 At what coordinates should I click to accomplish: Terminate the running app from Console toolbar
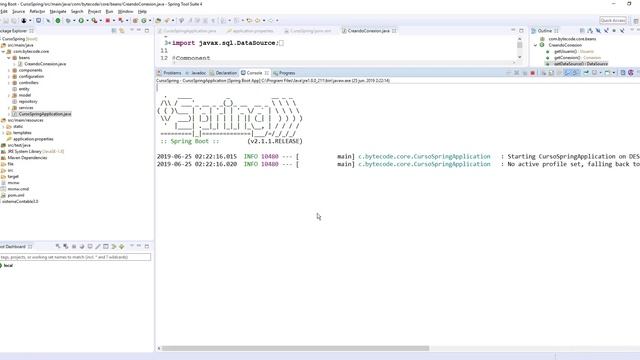(x=533, y=73)
